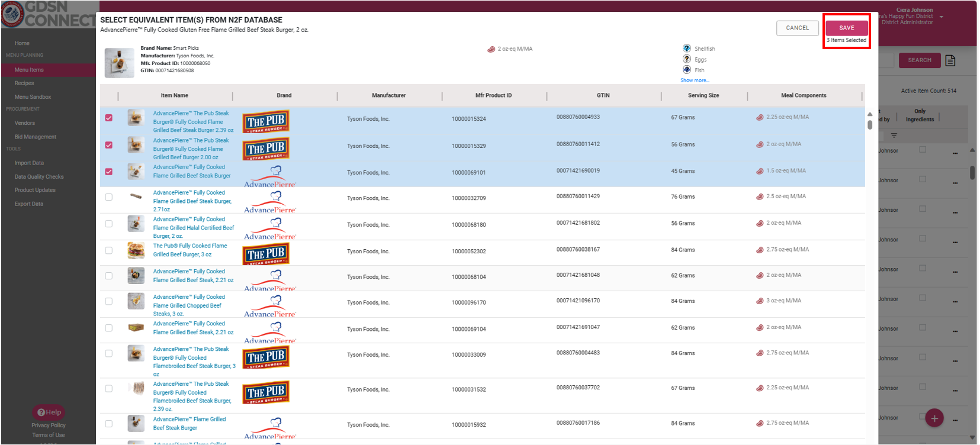
Task: Open the Privacy Policy link
Action: [x=49, y=425]
